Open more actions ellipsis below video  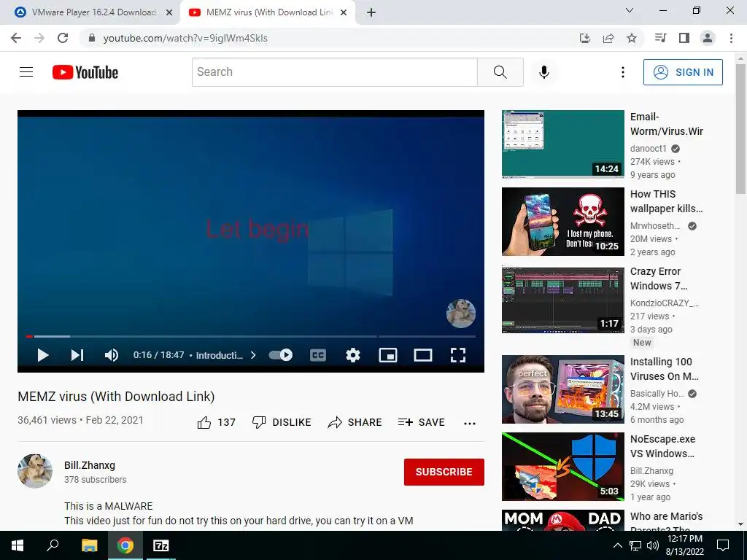pyautogui.click(x=470, y=424)
